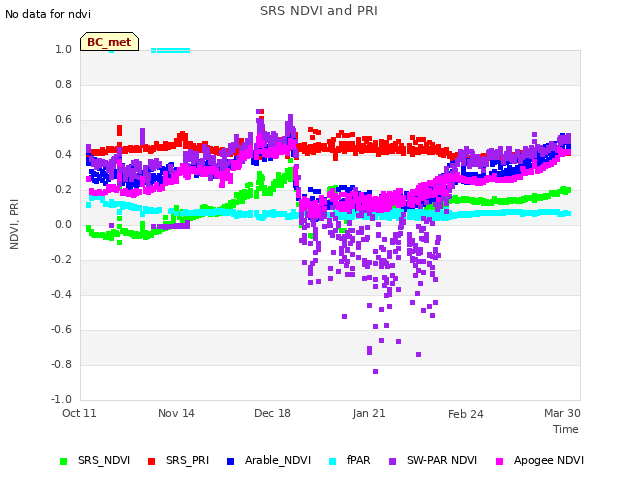Click the red SRS_PRI legend swatch
This screenshot has width=640, height=480.
[151, 461]
